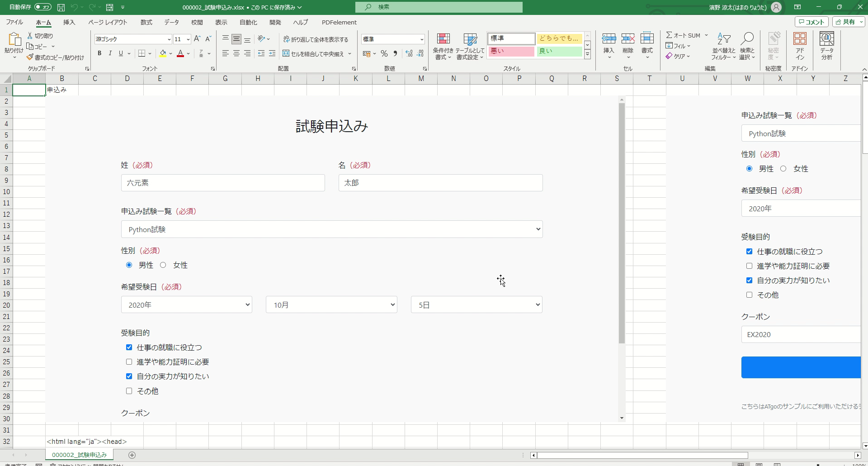Select 女性 radio in right-side form
The image size is (868, 466).
pos(783,169)
